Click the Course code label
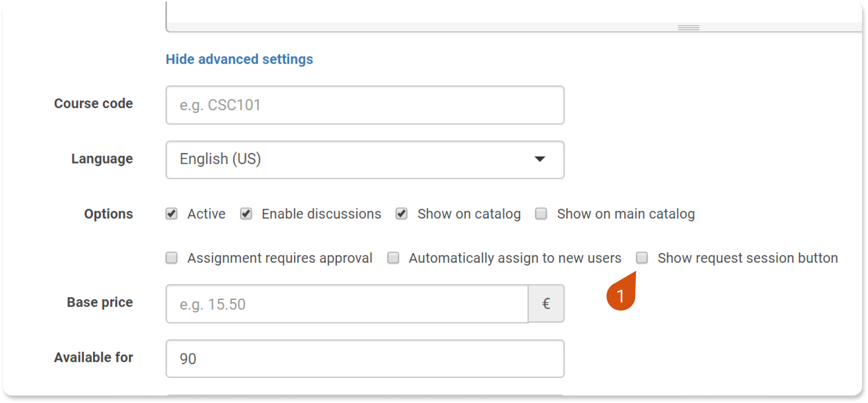868x403 pixels. point(93,103)
